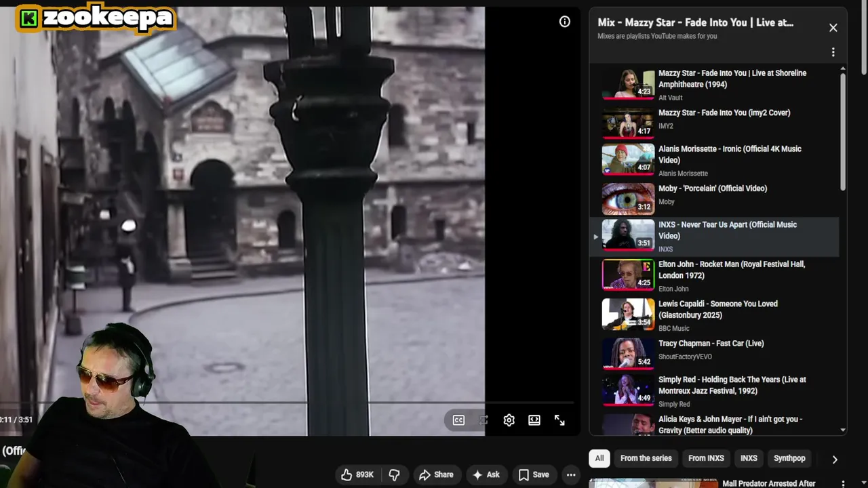Play Mazzy Star Live at Shoreline thumbnail
The width and height of the screenshot is (868, 488).
tap(628, 84)
